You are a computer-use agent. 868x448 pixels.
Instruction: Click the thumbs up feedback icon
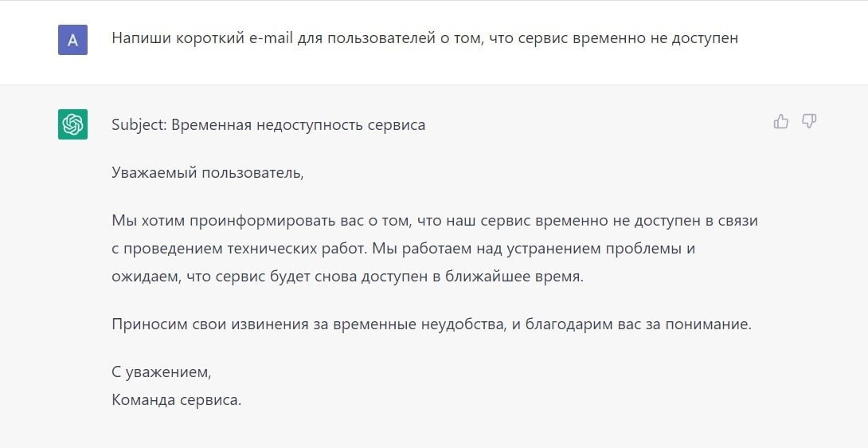pos(780,121)
